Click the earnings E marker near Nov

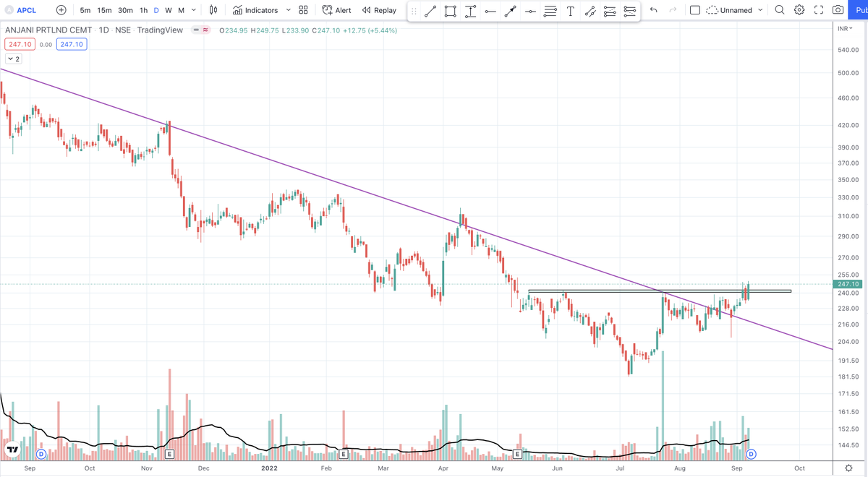(169, 454)
